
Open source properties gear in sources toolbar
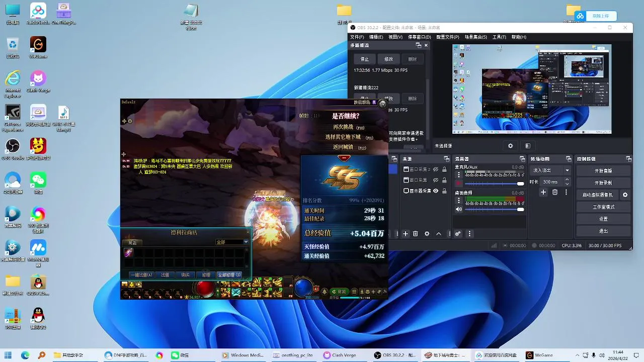click(x=427, y=234)
